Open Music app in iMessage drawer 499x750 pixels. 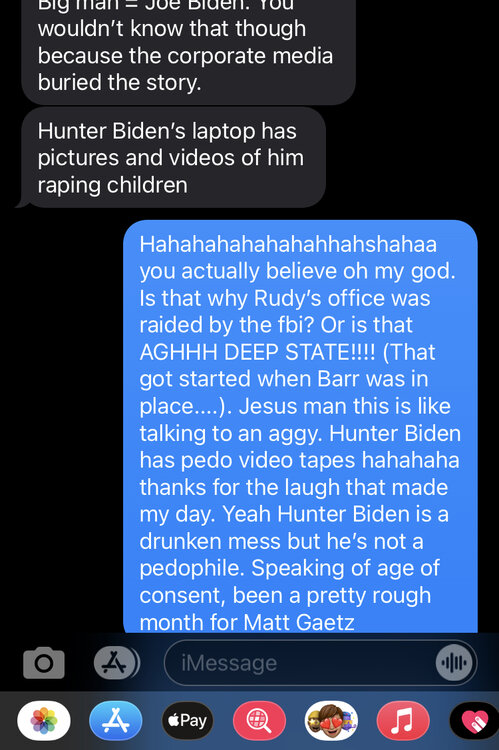point(403,720)
